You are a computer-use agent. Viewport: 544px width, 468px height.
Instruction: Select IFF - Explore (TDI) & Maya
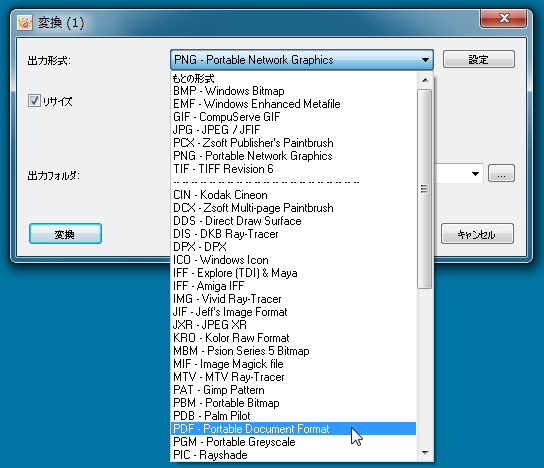[294, 273]
